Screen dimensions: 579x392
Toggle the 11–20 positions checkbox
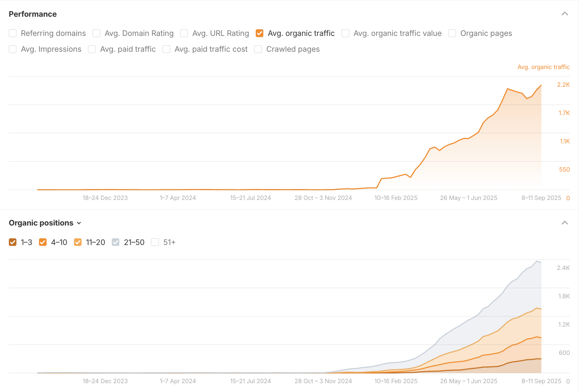click(78, 242)
